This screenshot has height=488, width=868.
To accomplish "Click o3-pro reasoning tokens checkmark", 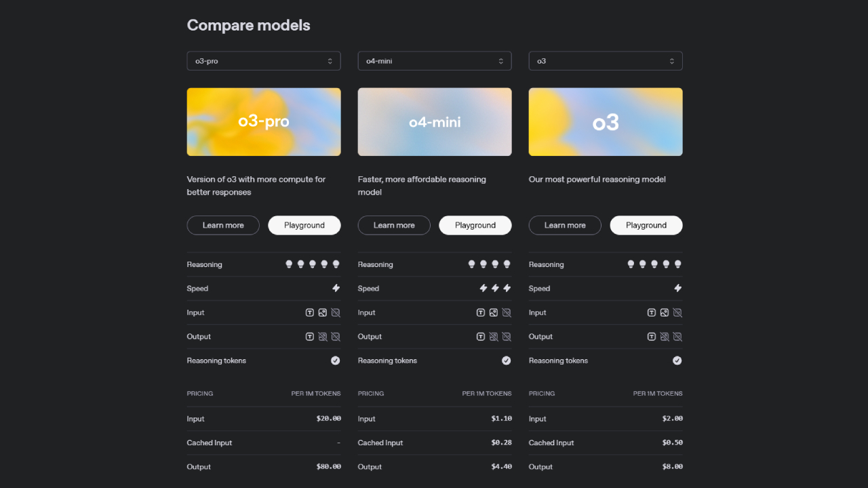I will click(x=336, y=361).
